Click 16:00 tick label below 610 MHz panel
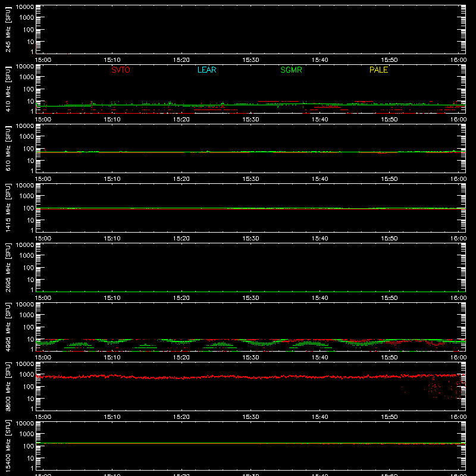 click(458, 179)
